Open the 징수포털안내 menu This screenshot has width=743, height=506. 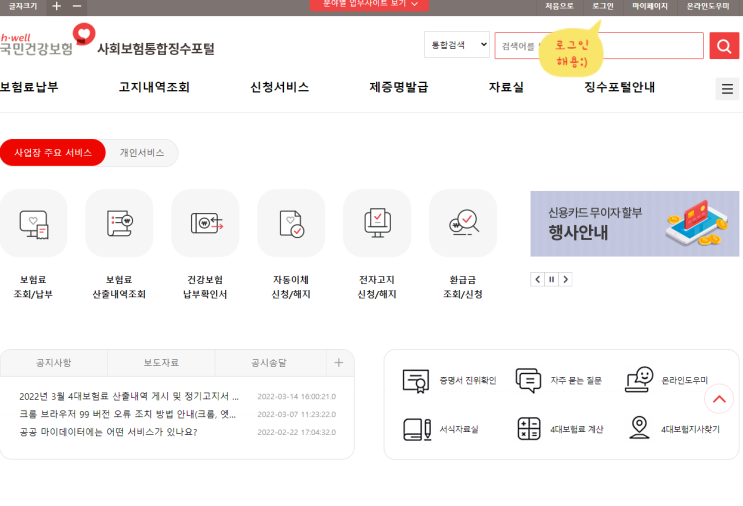click(x=619, y=87)
